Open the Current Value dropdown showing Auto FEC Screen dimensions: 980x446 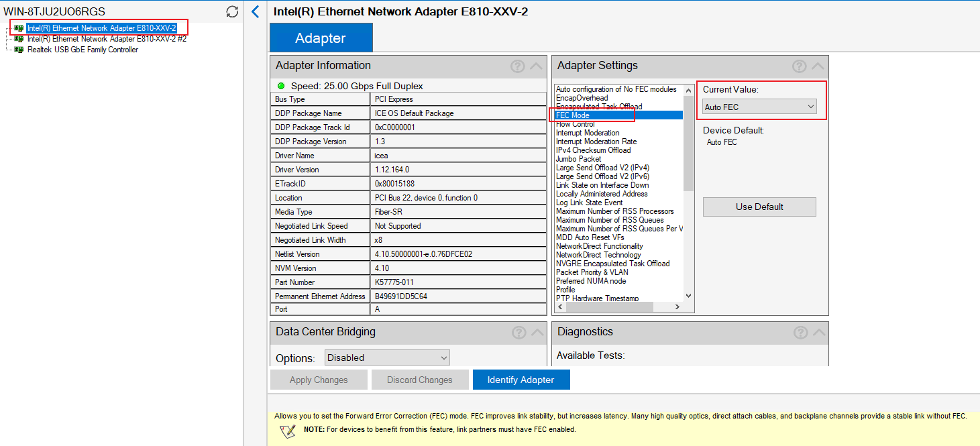759,107
